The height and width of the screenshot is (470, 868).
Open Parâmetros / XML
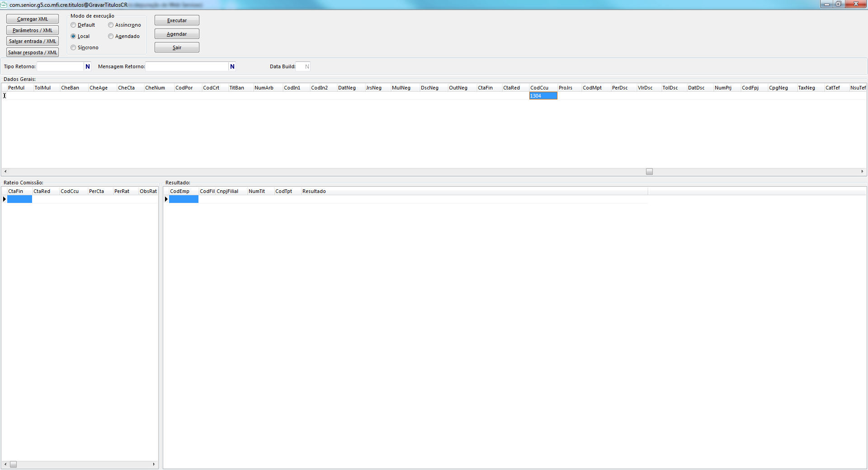[x=33, y=30]
